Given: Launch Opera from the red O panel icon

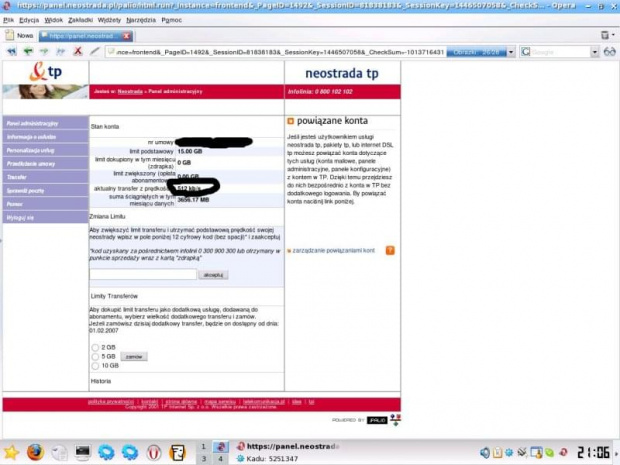Looking at the screenshot, I should coord(154,452).
